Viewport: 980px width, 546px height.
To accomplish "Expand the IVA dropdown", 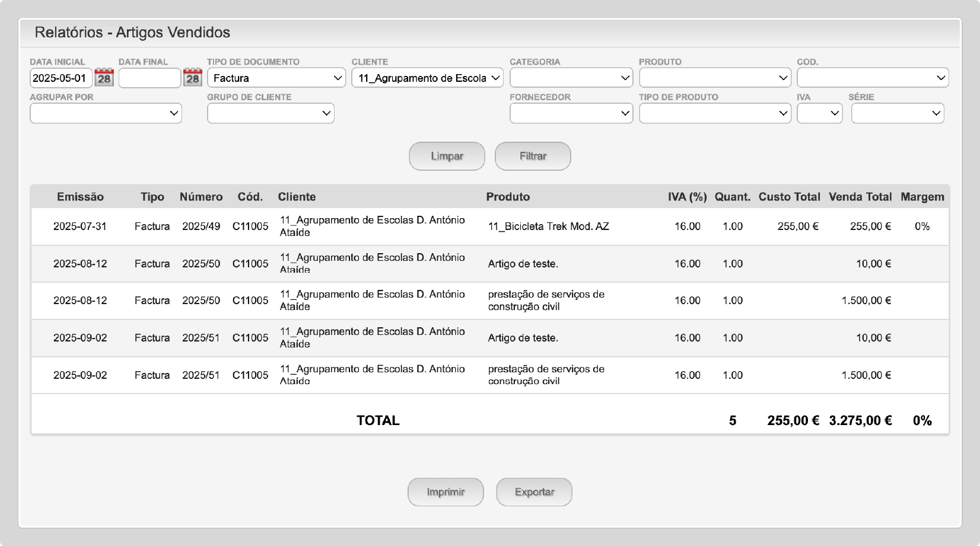I will (x=819, y=113).
